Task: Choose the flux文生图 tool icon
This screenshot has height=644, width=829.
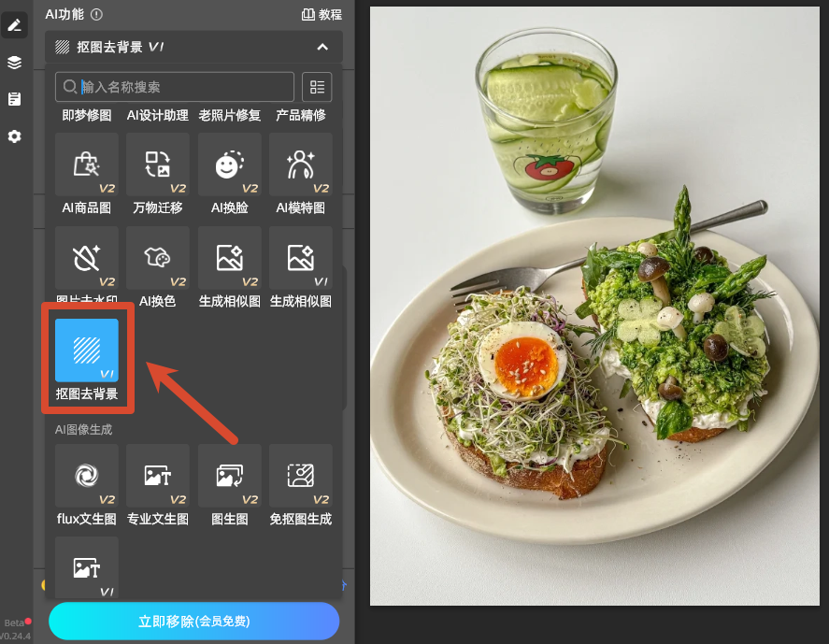Action: [87, 476]
